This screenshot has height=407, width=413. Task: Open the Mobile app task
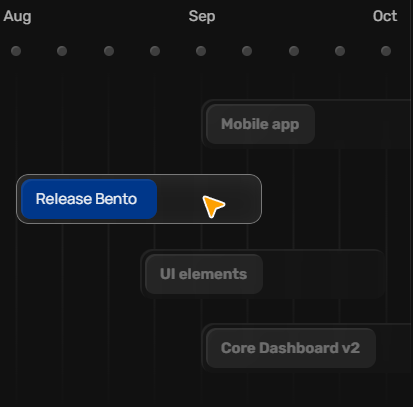260,124
